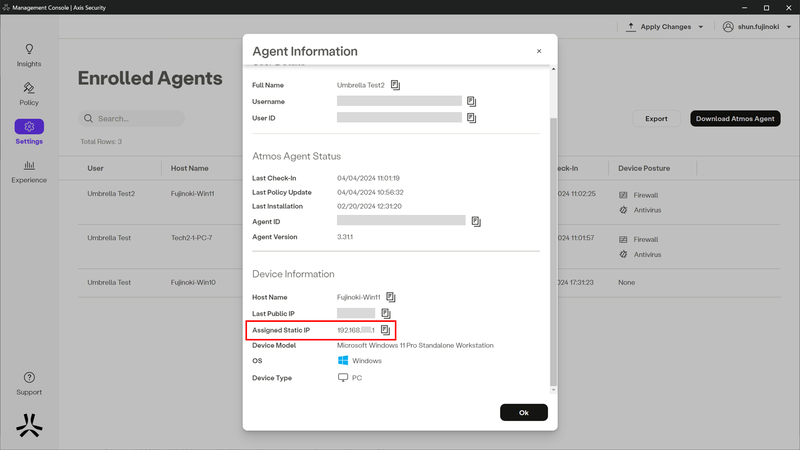The height and width of the screenshot is (450, 800).
Task: Click the dialog scrollbar down arrow
Action: click(x=554, y=390)
